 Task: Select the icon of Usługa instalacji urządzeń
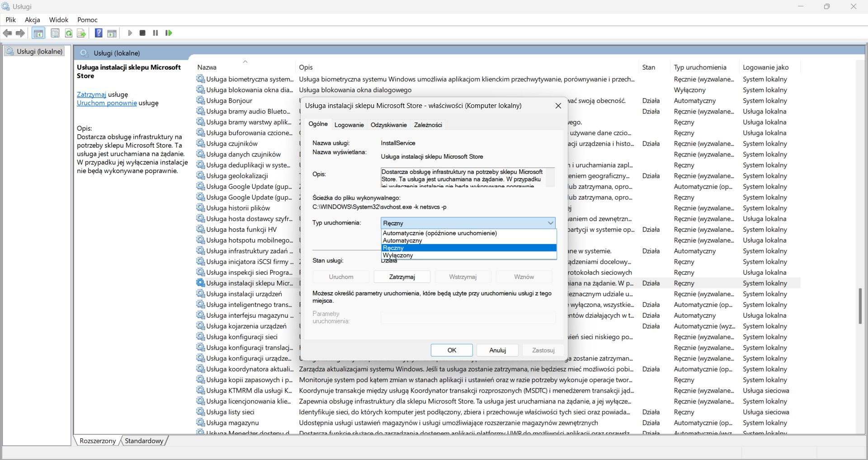coord(200,294)
